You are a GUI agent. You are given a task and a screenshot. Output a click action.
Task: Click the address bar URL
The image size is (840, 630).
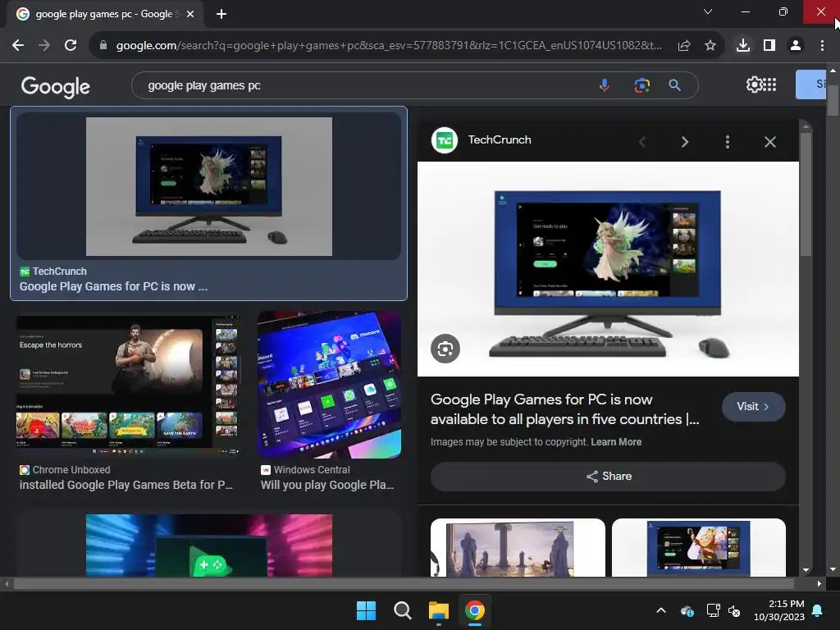(x=389, y=46)
